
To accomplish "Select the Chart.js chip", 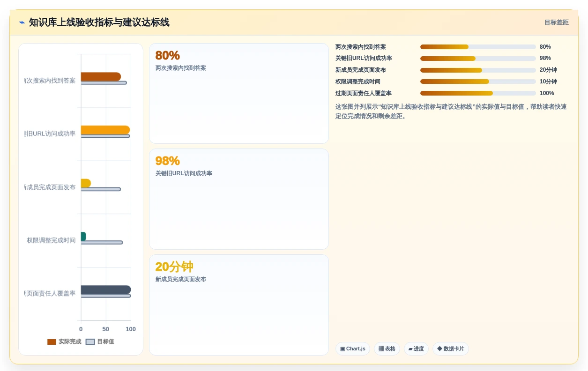I will pos(352,349).
